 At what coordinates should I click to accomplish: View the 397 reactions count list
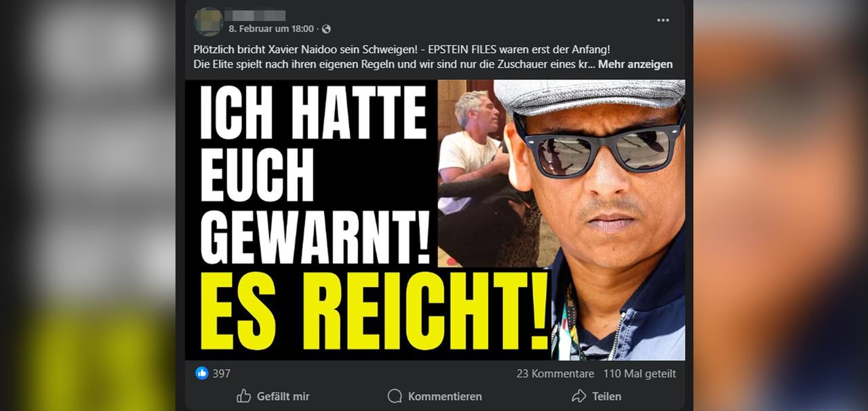click(222, 374)
